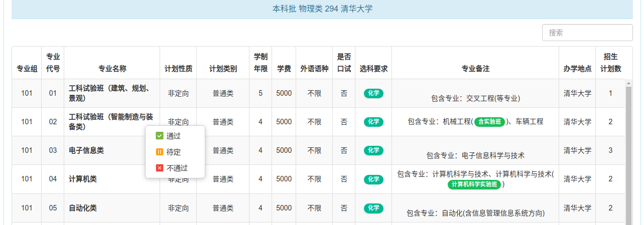Click remark 包含专业：电子信息科学与技术

475,155
